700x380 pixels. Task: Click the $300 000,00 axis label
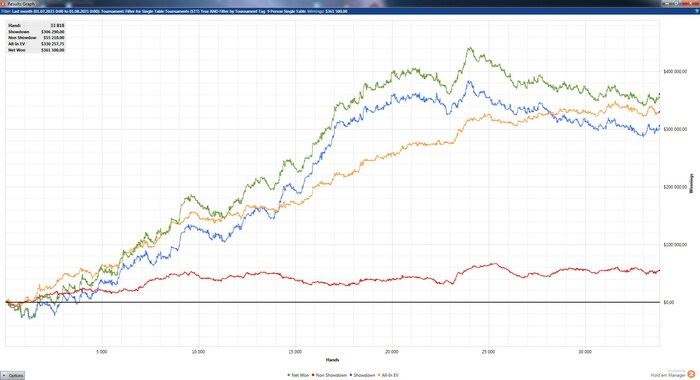point(675,129)
